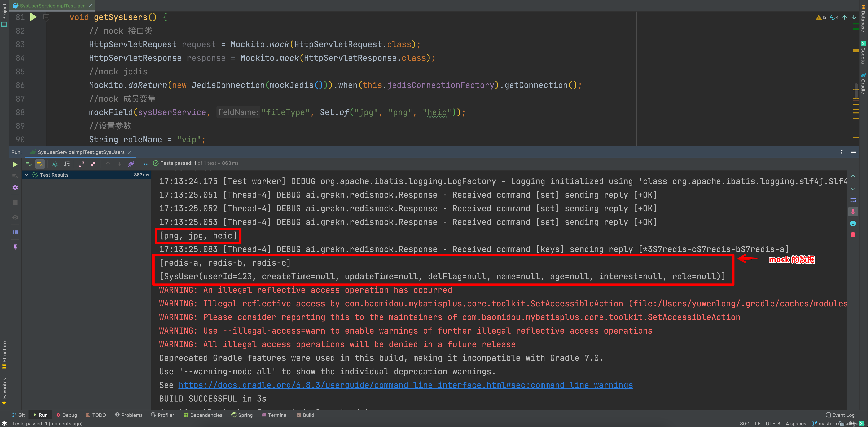The height and width of the screenshot is (427, 868).
Task: Jump to previous console stack trace arrow
Action: 853,177
